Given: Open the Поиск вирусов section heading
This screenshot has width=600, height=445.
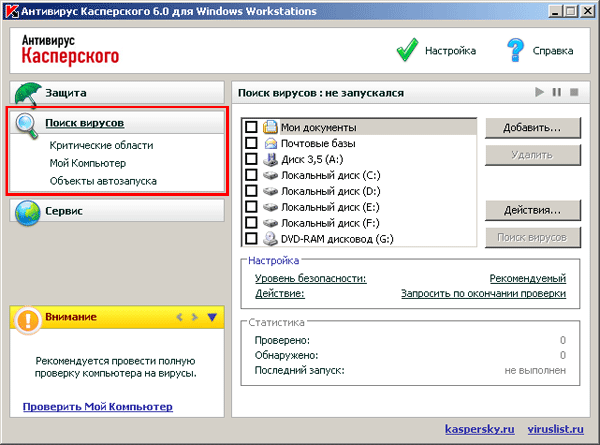Looking at the screenshot, I should [x=85, y=123].
